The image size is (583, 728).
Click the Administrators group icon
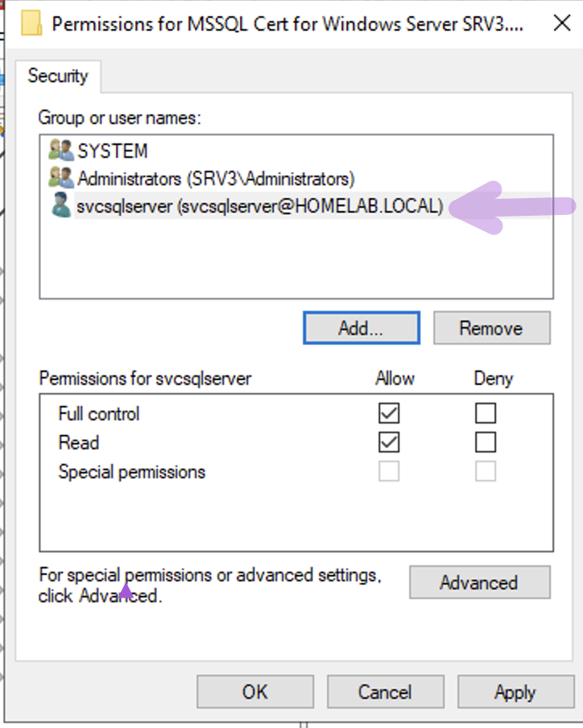coord(61,178)
